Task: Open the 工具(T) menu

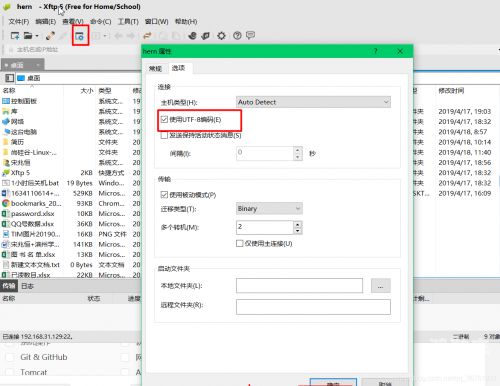Action: 128,22
